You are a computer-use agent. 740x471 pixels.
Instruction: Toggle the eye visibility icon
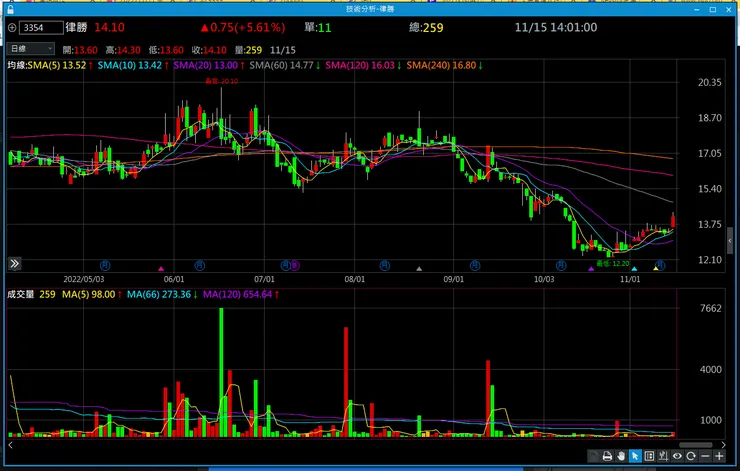tap(677, 456)
